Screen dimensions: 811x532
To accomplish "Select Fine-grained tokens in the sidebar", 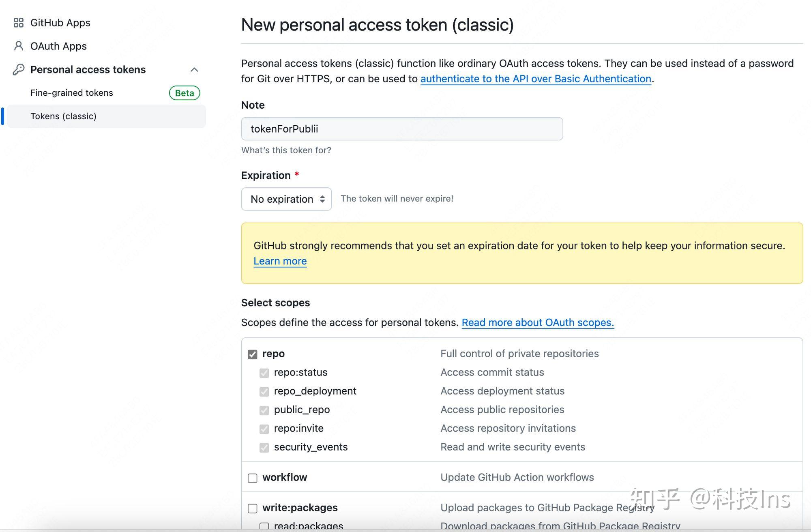I will click(71, 93).
